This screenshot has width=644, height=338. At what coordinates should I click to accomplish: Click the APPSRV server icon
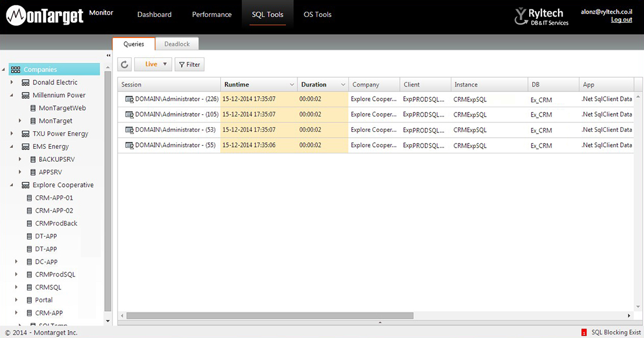point(33,172)
